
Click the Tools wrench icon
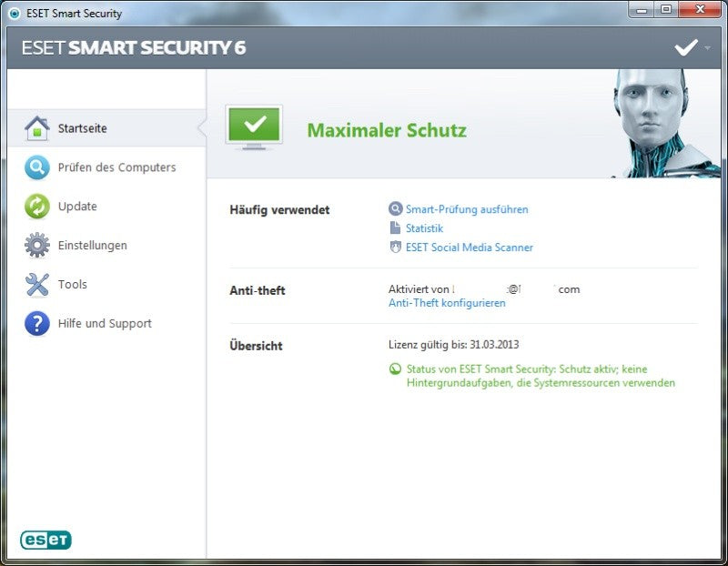(37, 284)
